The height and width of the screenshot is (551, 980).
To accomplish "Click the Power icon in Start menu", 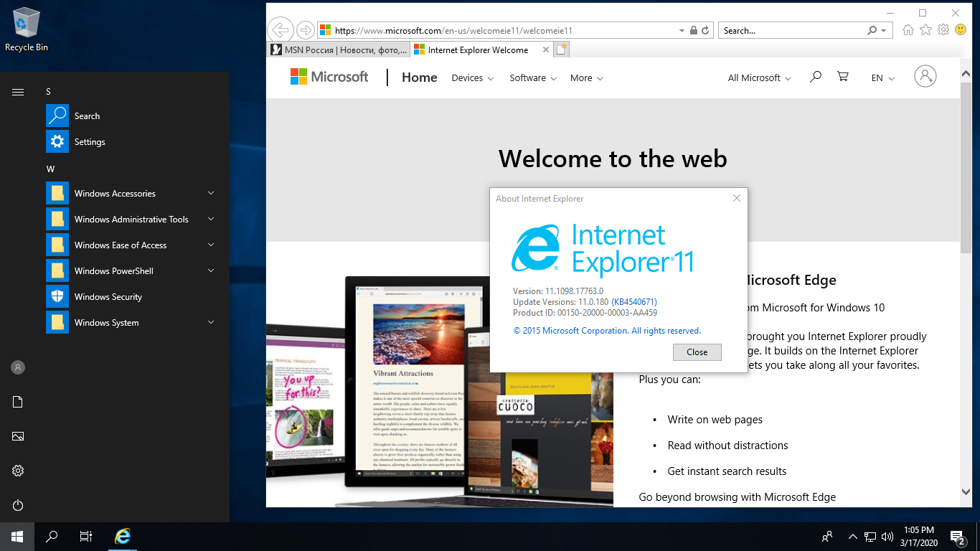I will pos(18,505).
